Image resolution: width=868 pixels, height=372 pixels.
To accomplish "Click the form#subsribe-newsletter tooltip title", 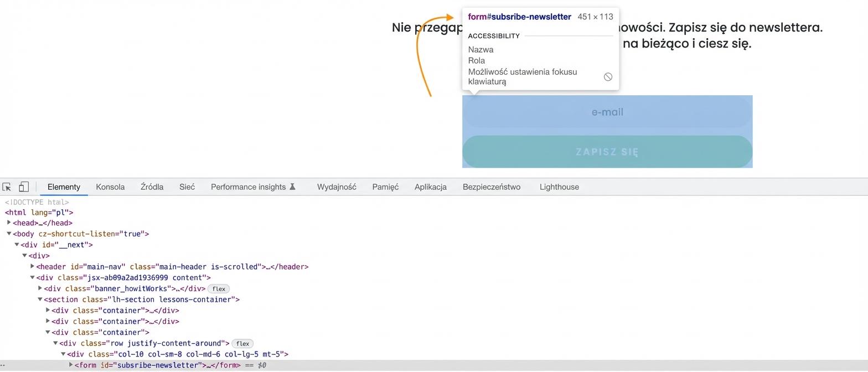I will 519,17.
